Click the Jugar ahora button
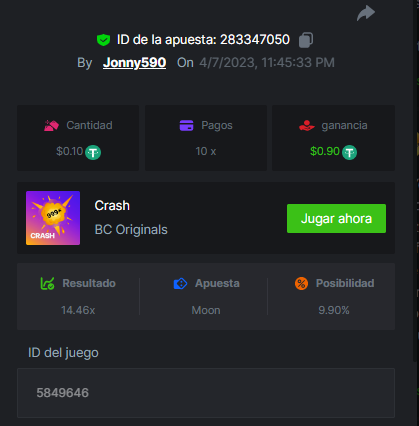The width and height of the screenshot is (419, 426). (336, 218)
